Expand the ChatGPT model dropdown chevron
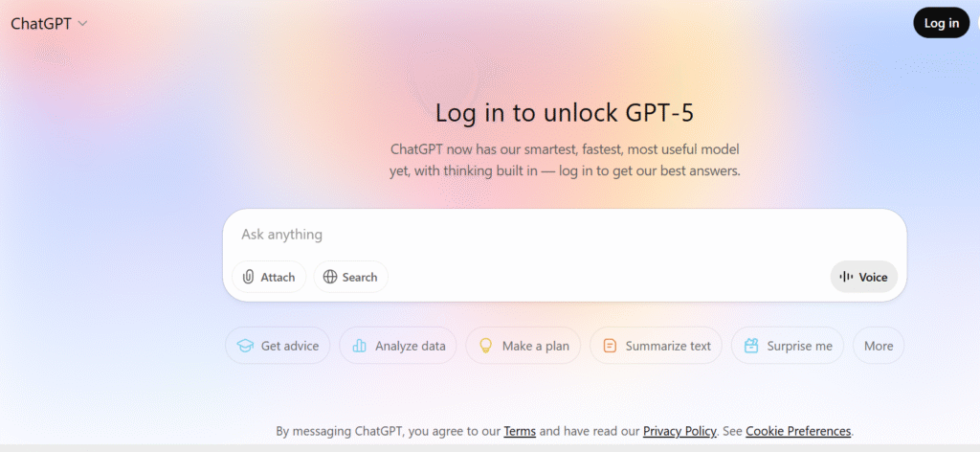This screenshot has height=452, width=980. [82, 23]
